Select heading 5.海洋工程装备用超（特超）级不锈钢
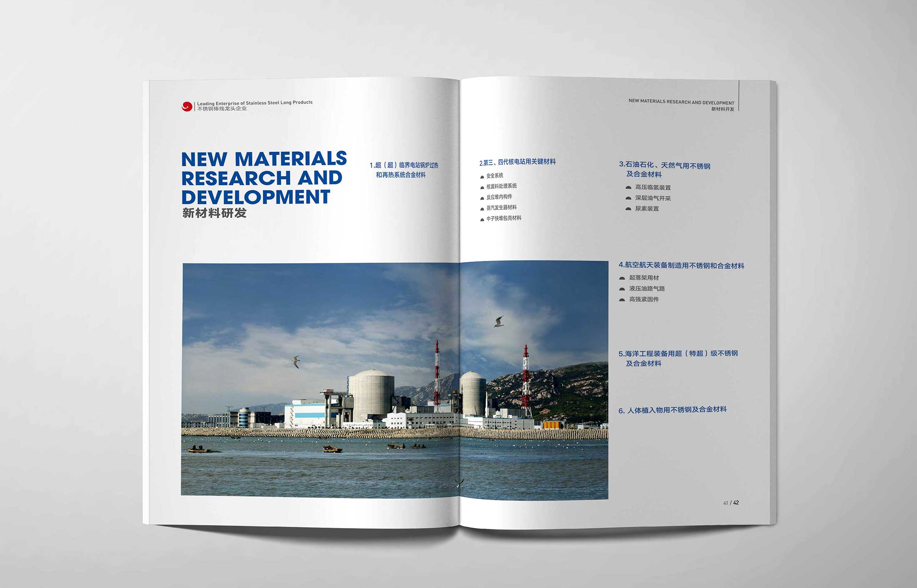The image size is (917, 588). (678, 353)
